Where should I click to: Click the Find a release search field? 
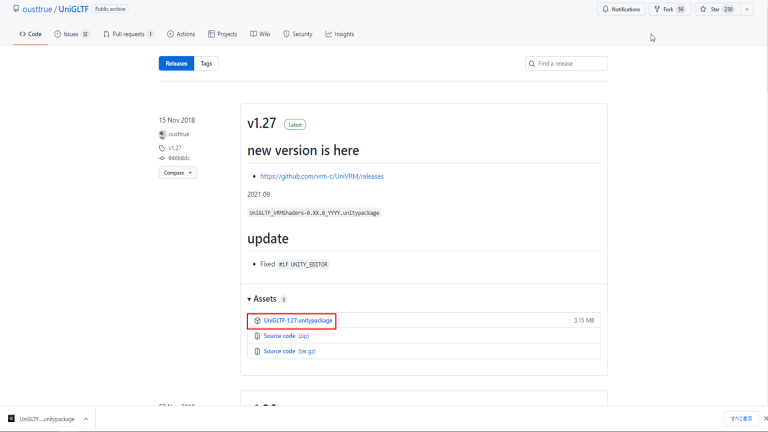click(x=570, y=64)
